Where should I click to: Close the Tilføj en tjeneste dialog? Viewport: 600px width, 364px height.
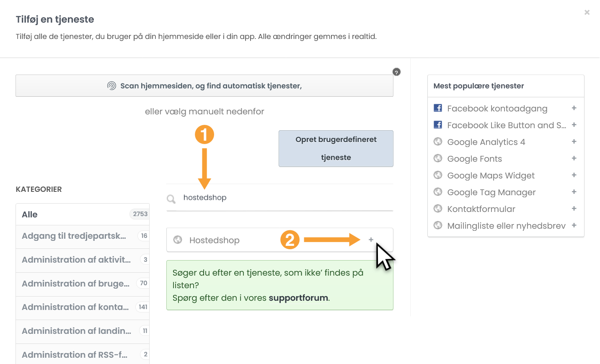point(587,13)
